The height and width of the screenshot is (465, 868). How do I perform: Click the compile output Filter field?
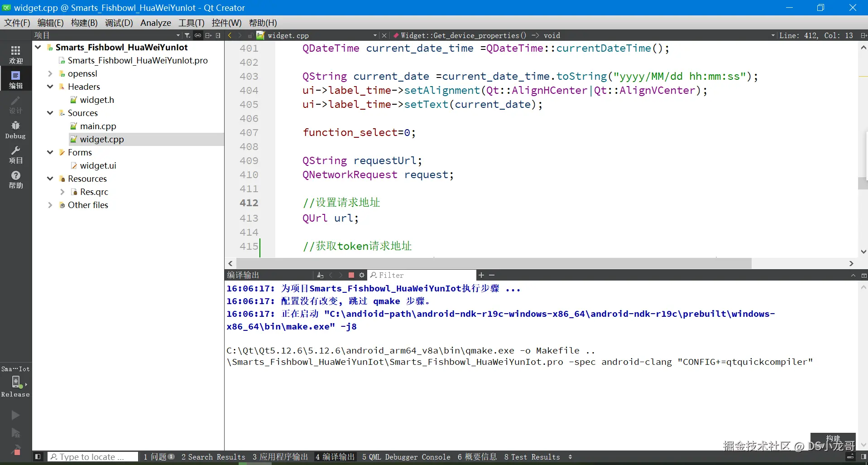tap(422, 275)
